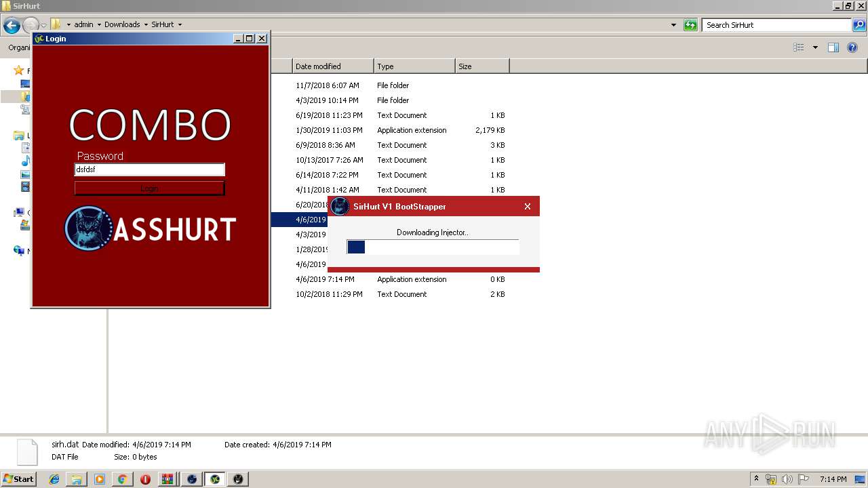Close the SirHurt V1 BootStrapper dialog

tap(528, 207)
